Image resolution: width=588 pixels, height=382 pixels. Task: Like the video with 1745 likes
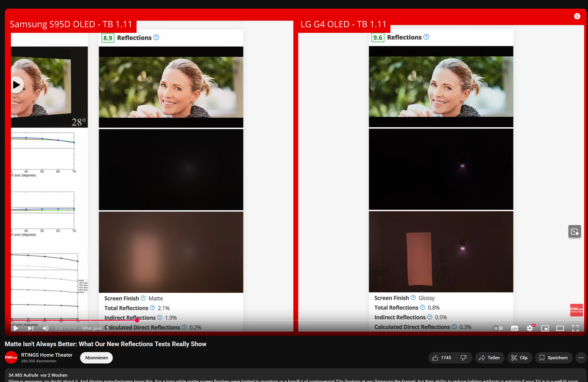pyautogui.click(x=442, y=358)
